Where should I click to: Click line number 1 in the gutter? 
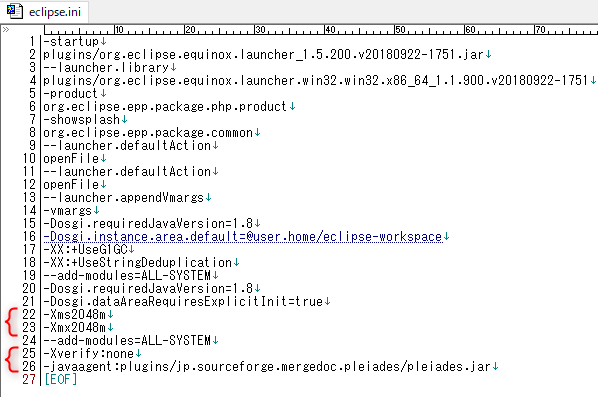(32, 42)
